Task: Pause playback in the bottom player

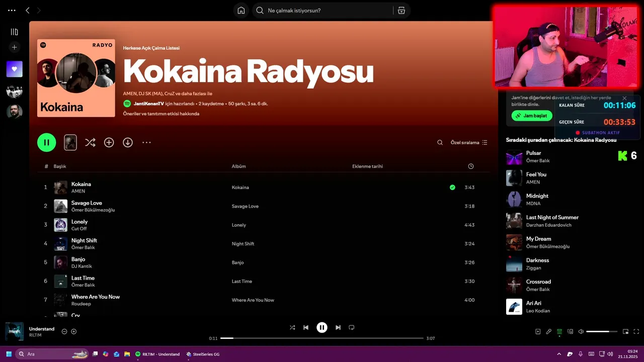Action: (x=322, y=327)
